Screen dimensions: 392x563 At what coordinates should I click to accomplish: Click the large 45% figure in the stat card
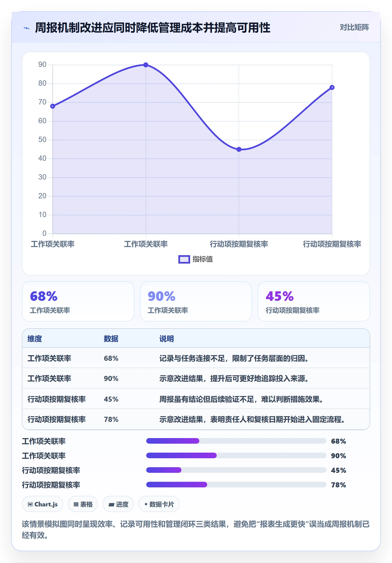click(279, 296)
